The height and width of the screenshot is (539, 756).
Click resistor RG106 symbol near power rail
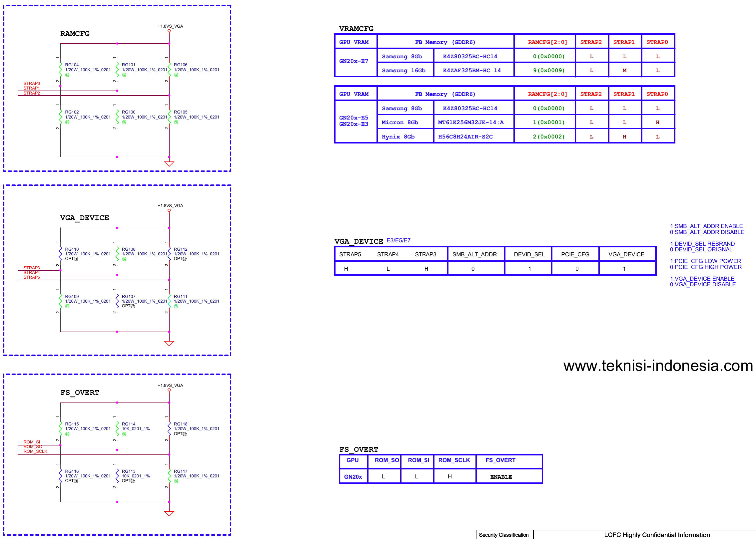pyautogui.click(x=169, y=69)
